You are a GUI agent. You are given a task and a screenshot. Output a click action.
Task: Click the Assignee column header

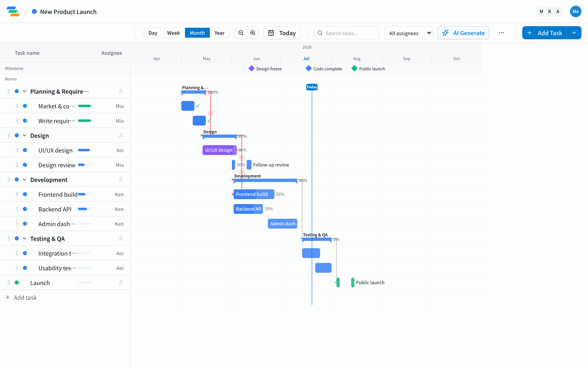click(111, 53)
